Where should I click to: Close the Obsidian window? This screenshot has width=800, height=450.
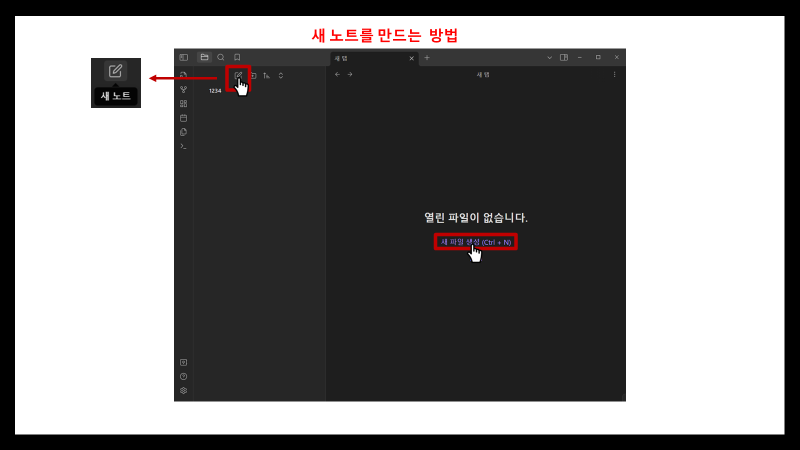[x=616, y=58]
